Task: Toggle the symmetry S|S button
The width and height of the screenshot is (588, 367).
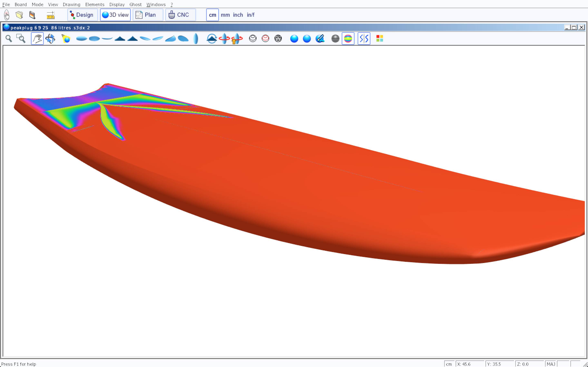Action: (364, 39)
